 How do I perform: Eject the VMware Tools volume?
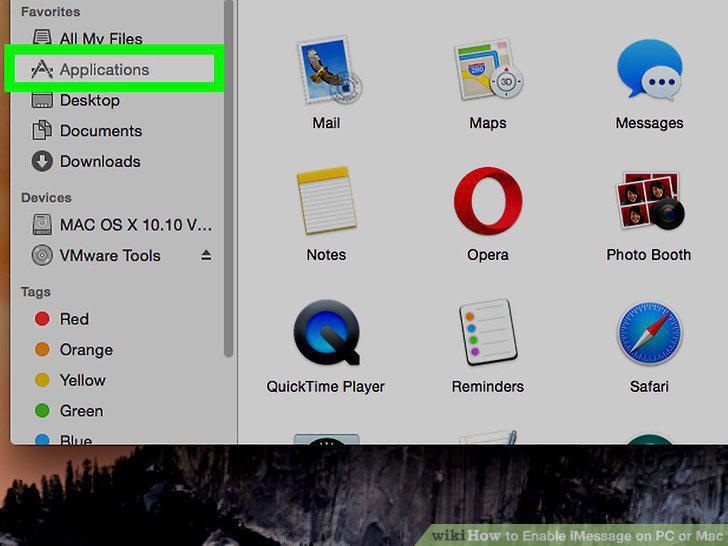[x=206, y=255]
